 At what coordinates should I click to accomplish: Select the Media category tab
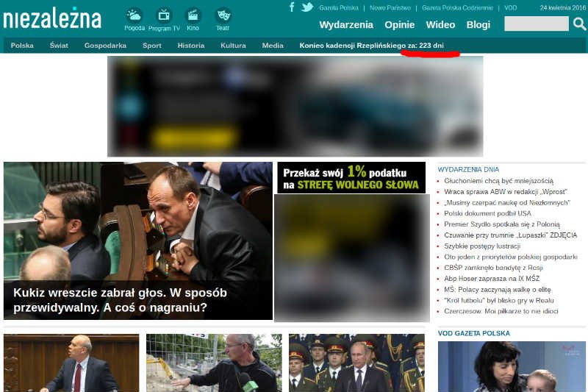click(x=273, y=46)
